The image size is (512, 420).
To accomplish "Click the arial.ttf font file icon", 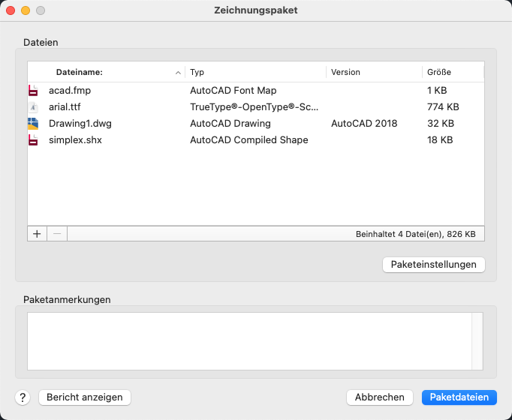I will (x=33, y=107).
